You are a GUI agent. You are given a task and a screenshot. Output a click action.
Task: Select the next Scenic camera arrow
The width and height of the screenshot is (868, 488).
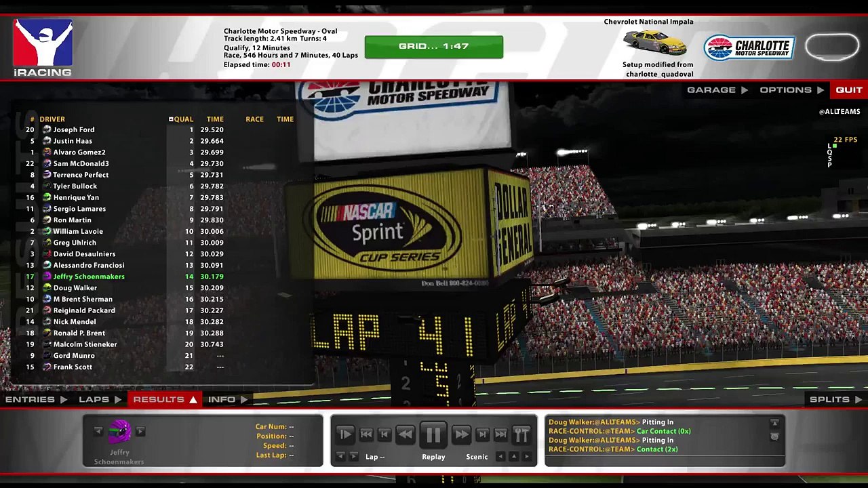click(x=526, y=456)
